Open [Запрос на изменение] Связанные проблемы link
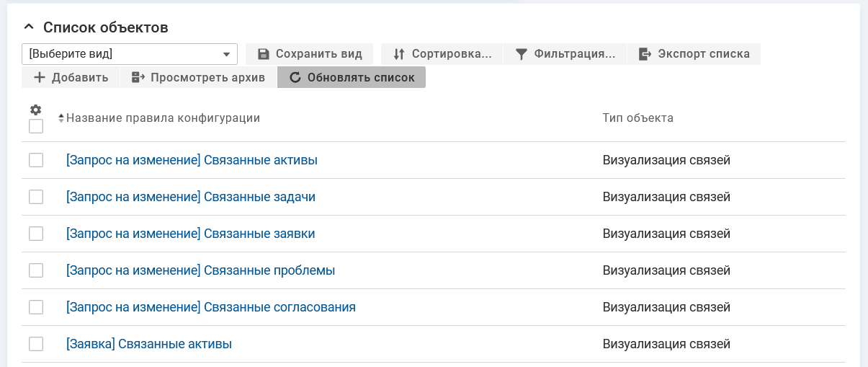 [200, 270]
